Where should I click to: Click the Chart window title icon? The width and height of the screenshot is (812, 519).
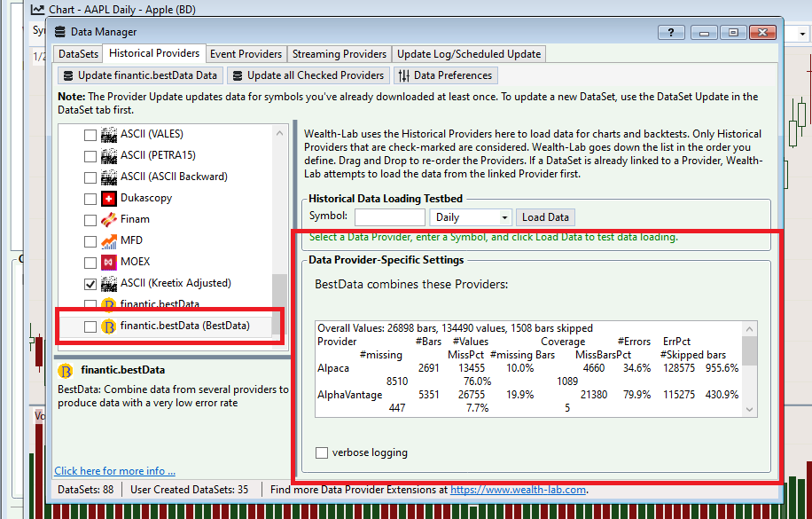(x=37, y=10)
